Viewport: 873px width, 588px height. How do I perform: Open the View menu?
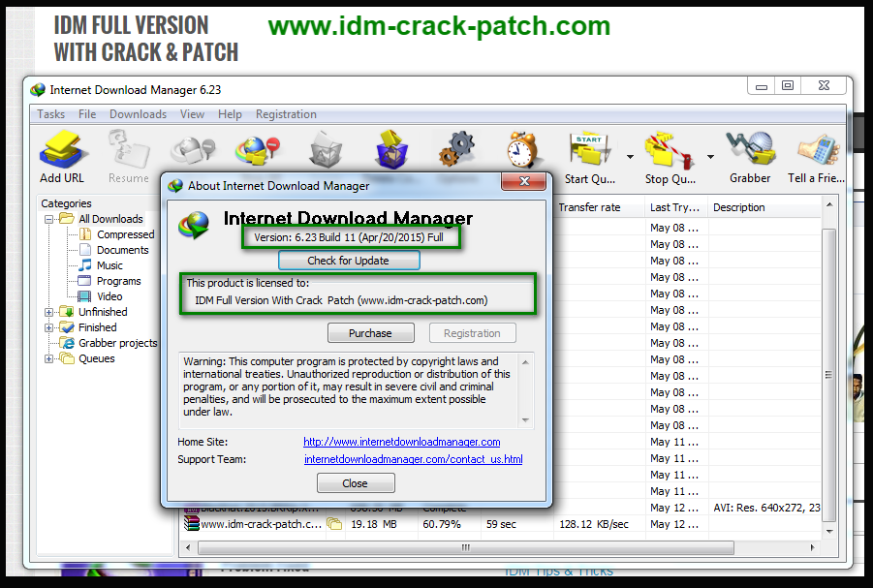click(x=192, y=114)
